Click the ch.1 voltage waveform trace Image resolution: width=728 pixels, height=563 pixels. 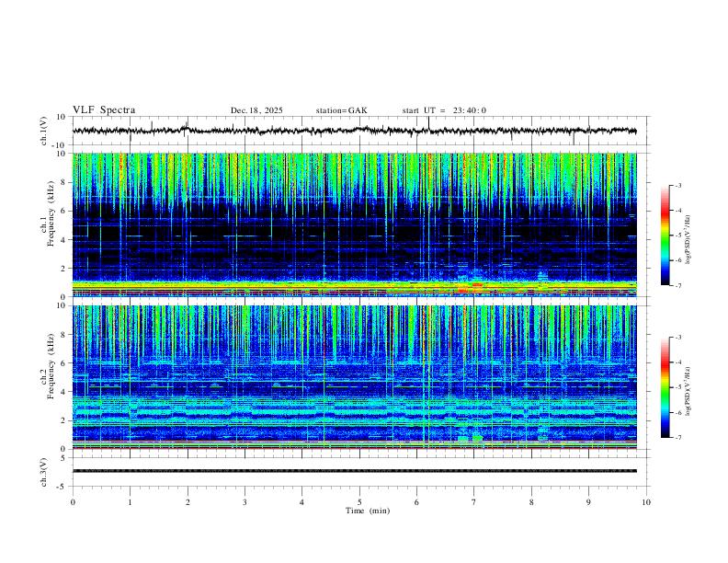[x=355, y=131]
